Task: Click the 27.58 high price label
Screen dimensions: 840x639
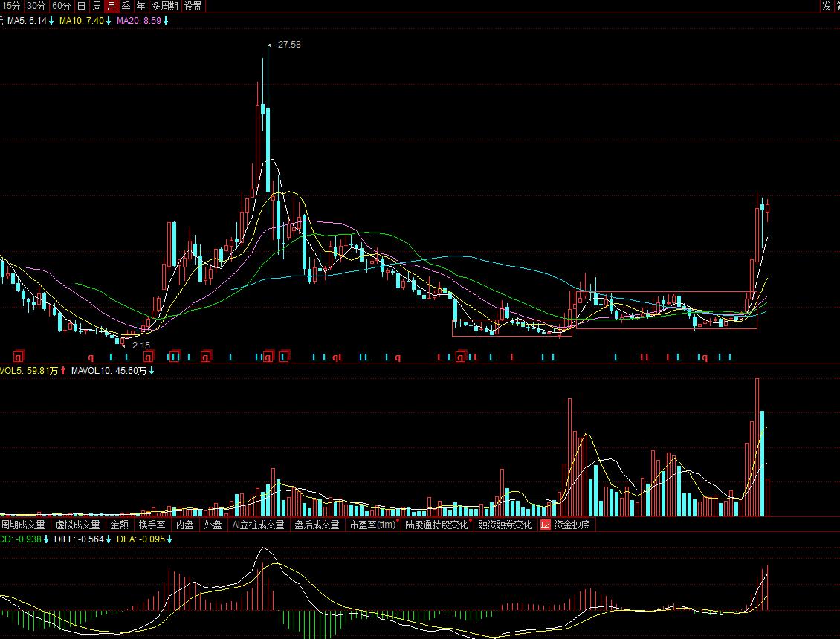Action: (x=288, y=45)
